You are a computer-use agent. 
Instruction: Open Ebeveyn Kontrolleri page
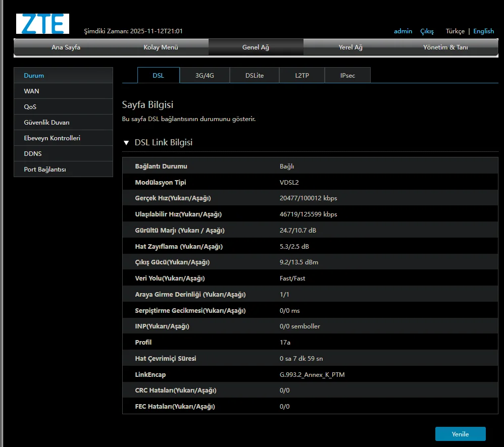52,138
